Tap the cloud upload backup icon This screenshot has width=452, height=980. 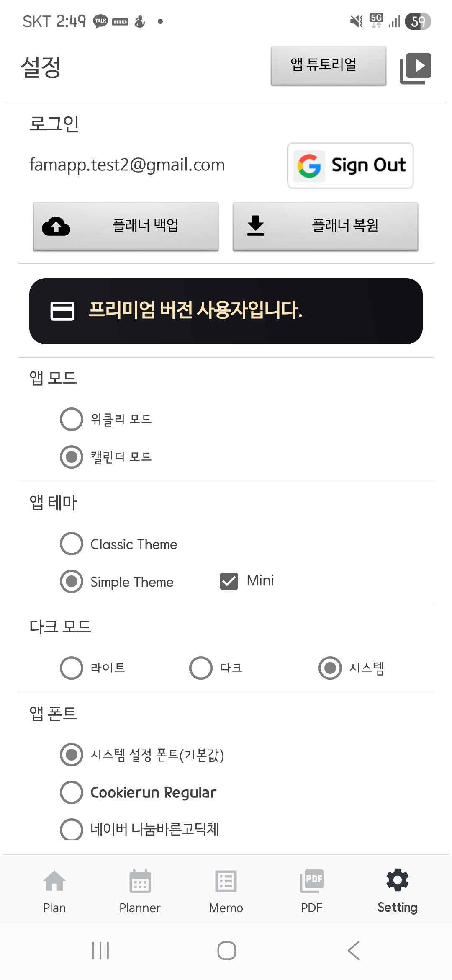point(56,226)
